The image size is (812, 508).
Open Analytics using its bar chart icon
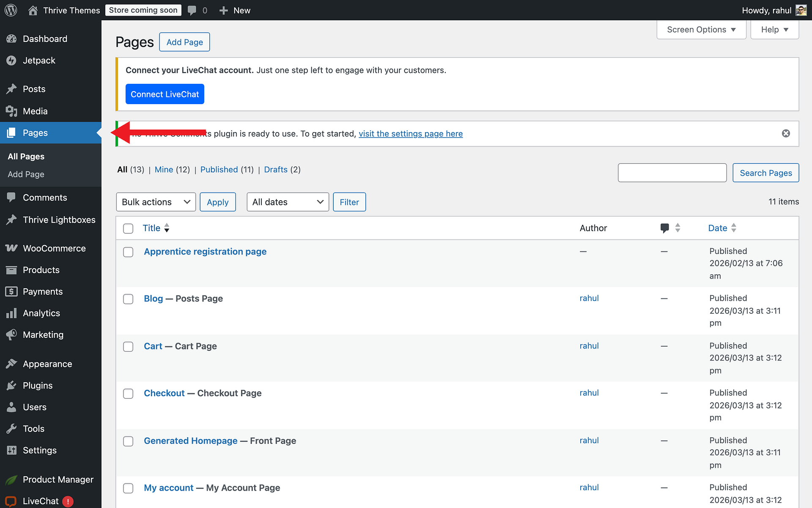(x=12, y=313)
